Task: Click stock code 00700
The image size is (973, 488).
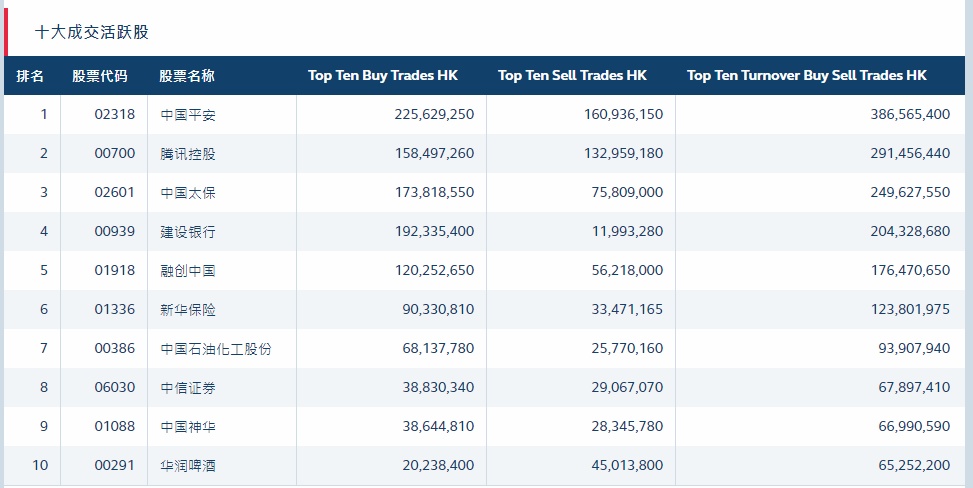Action: tap(115, 154)
